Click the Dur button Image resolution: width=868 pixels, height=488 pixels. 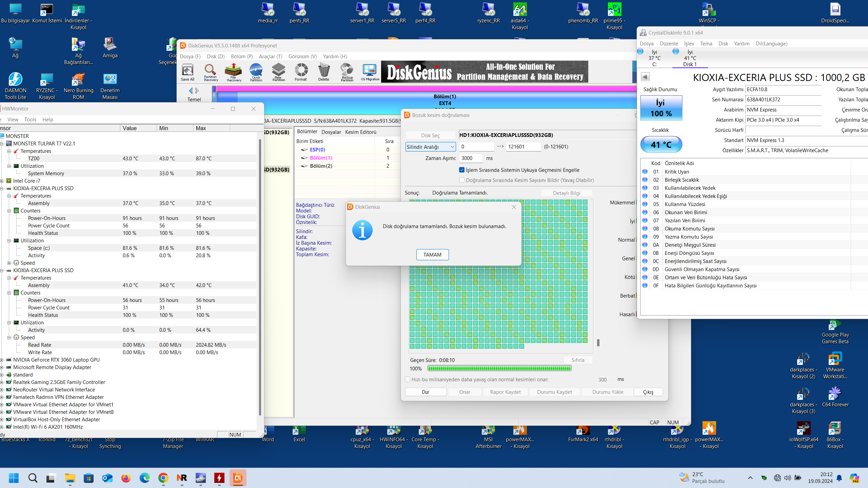tap(426, 392)
